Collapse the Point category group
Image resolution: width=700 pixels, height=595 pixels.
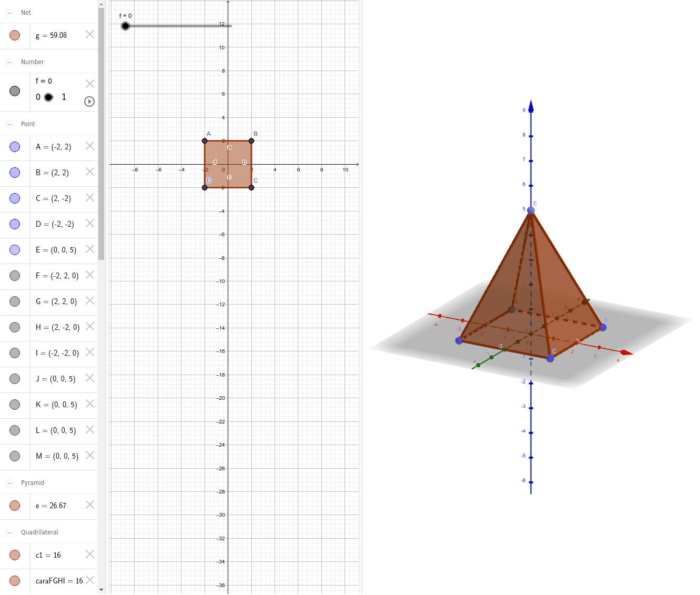9,124
